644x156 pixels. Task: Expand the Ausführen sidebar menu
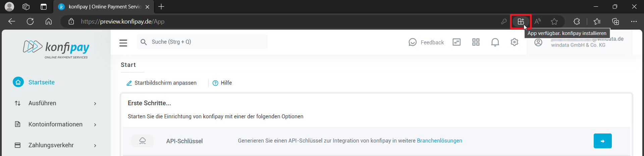point(55,103)
